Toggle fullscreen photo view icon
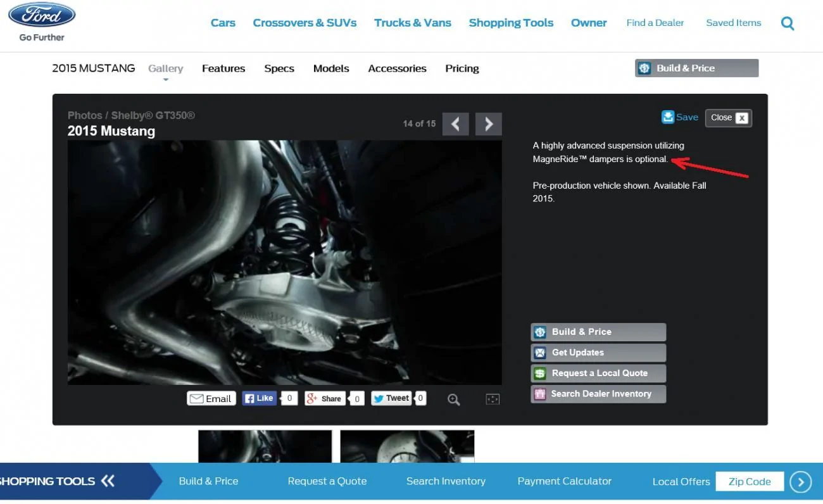823x504 pixels. point(493,400)
